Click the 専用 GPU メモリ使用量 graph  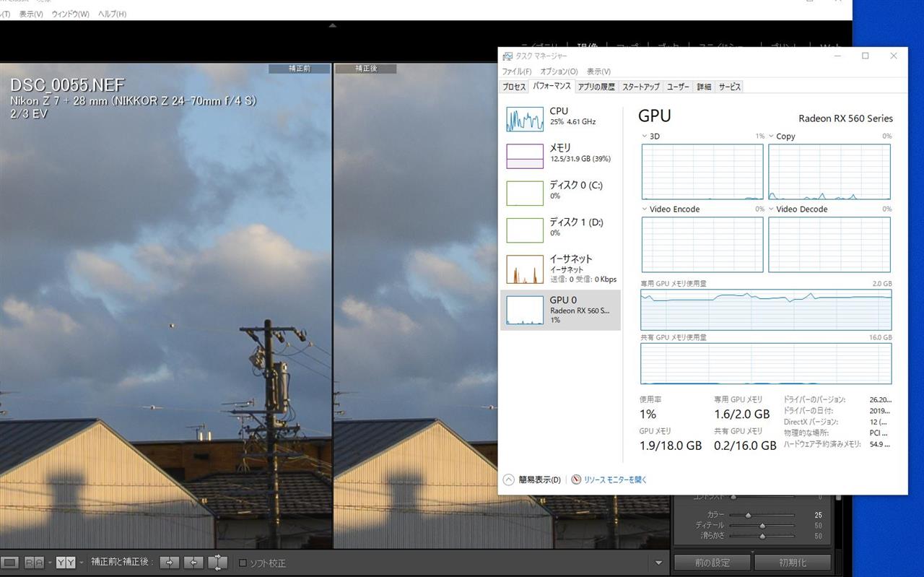point(766,309)
